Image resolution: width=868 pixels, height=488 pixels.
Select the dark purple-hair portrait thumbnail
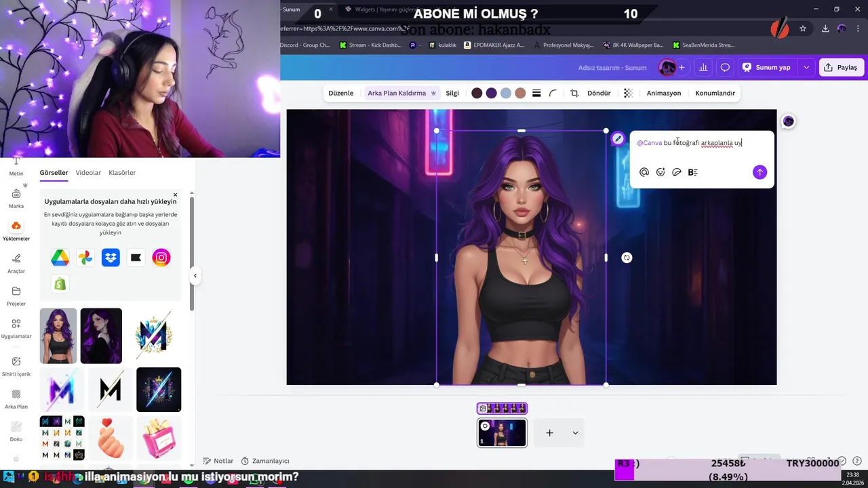(101, 336)
